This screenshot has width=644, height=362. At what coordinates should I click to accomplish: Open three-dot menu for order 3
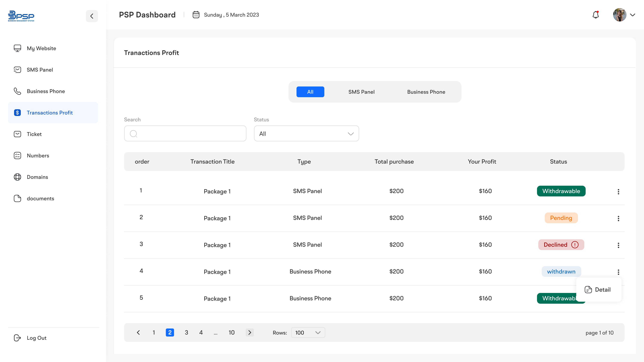[618, 245]
